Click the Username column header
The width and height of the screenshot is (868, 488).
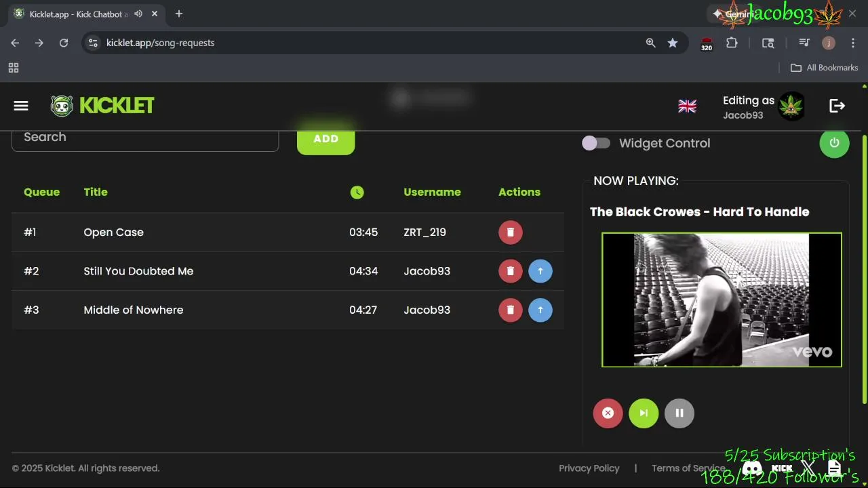pos(432,192)
